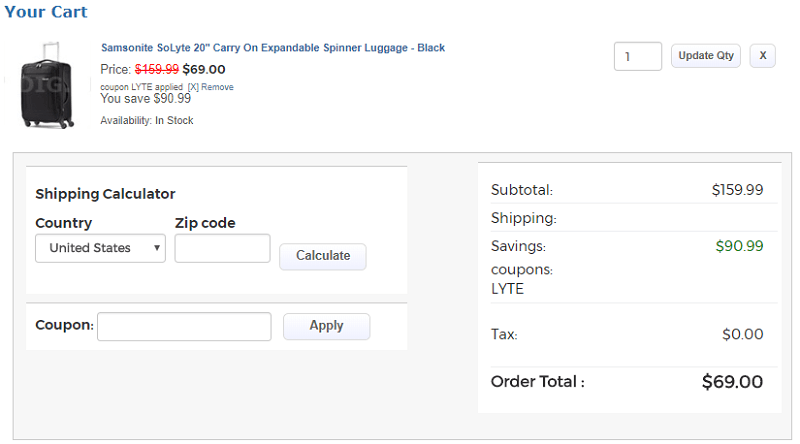The width and height of the screenshot is (800, 444).
Task: Click the Update Qty button
Action: (706, 56)
